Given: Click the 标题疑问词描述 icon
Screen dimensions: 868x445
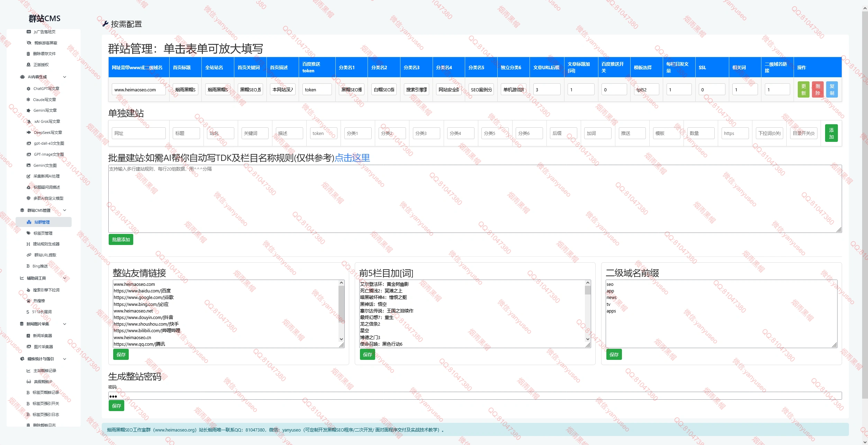Looking at the screenshot, I should [x=29, y=187].
